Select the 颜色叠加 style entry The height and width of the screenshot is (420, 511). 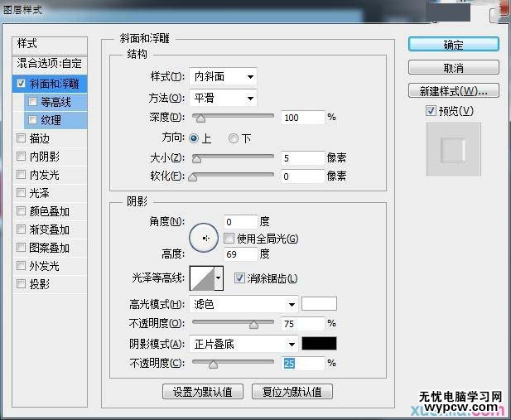point(49,211)
